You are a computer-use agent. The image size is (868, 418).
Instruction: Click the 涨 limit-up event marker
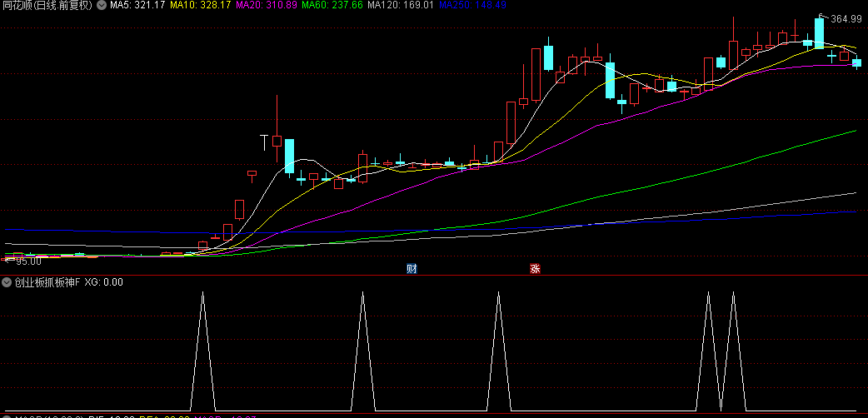tap(536, 270)
